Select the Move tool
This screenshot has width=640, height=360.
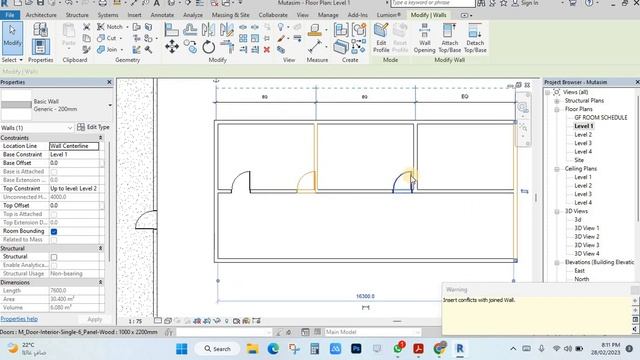pos(172,47)
